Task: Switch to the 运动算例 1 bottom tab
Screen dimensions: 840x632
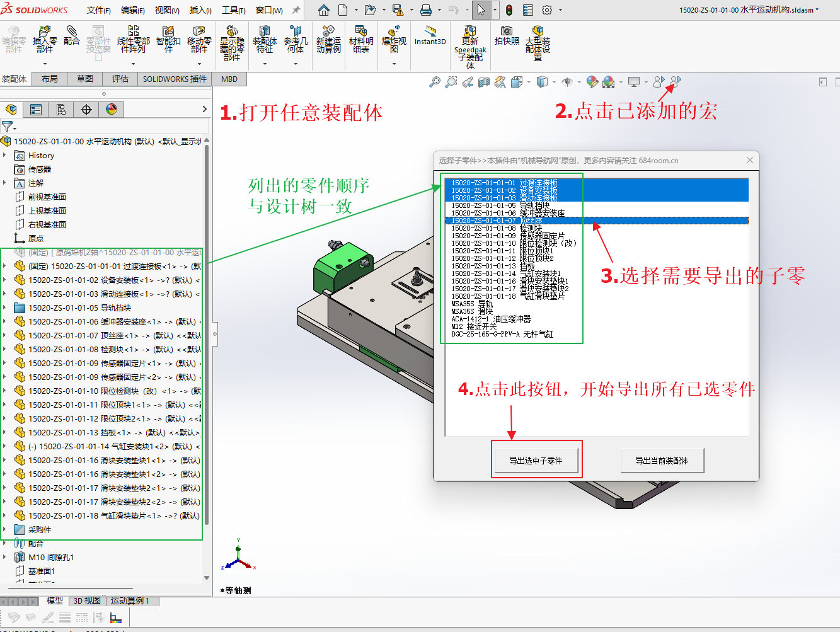Action: [x=130, y=601]
